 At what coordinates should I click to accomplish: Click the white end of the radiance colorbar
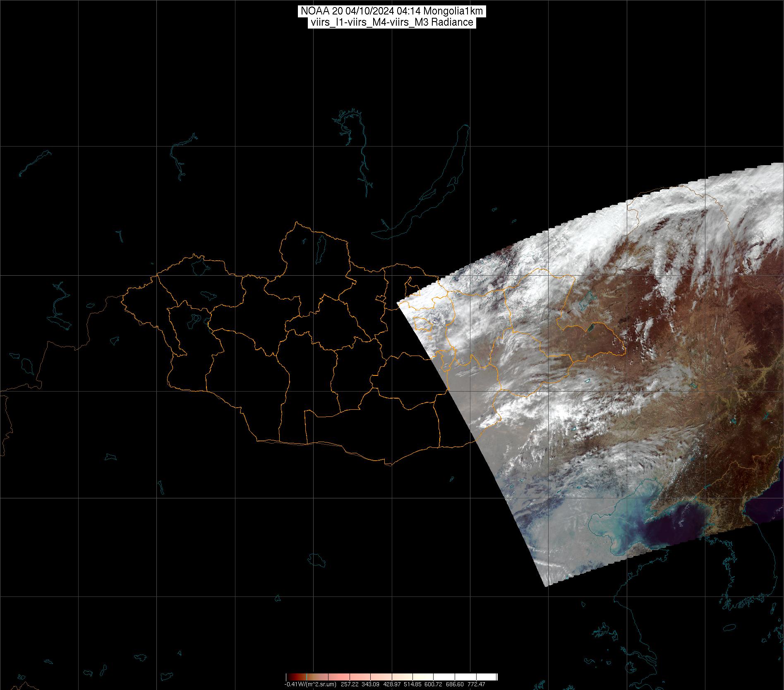tap(490, 677)
